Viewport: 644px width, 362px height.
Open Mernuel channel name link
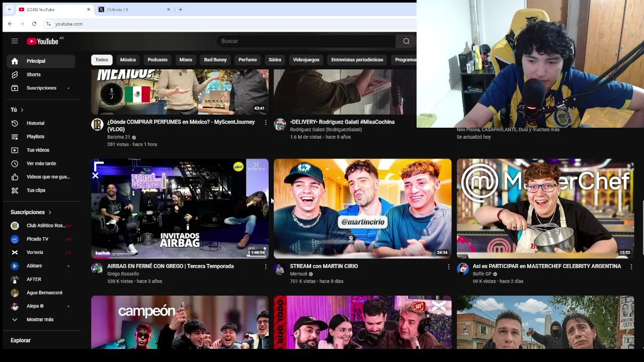pyautogui.click(x=298, y=274)
